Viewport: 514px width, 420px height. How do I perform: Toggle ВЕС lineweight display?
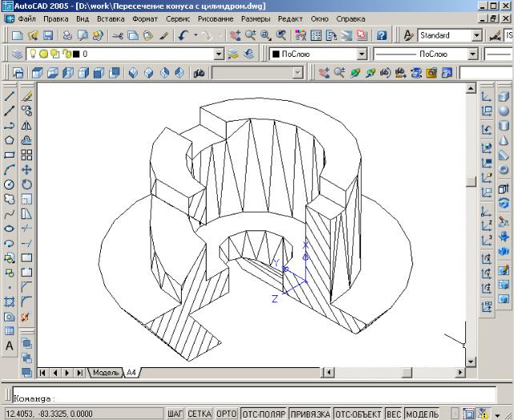[x=394, y=414]
